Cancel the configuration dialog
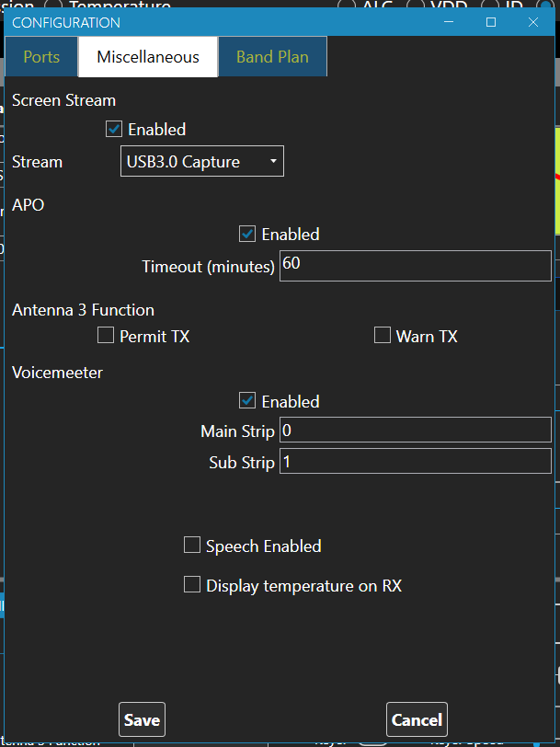This screenshot has height=747, width=560. click(417, 719)
